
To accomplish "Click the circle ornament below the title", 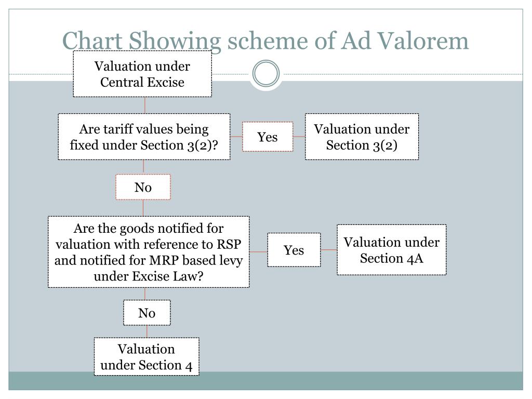I will pos(266,73).
